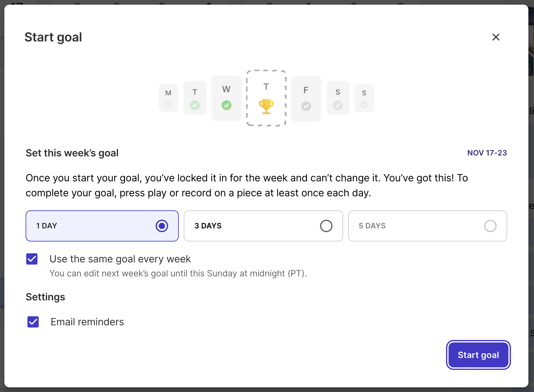Select the 3 DAYS goal radio button
Viewport: 534px width, 392px height.
[x=326, y=226]
